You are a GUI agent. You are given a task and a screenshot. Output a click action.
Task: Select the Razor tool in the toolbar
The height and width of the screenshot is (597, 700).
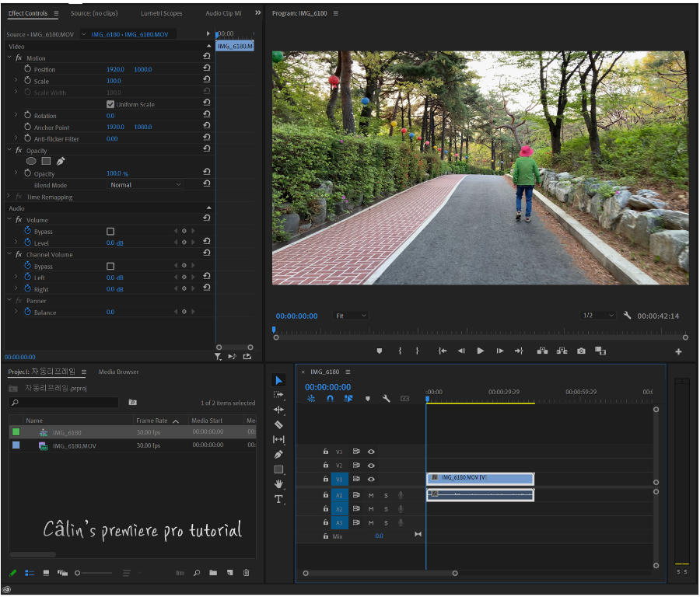[x=278, y=424]
